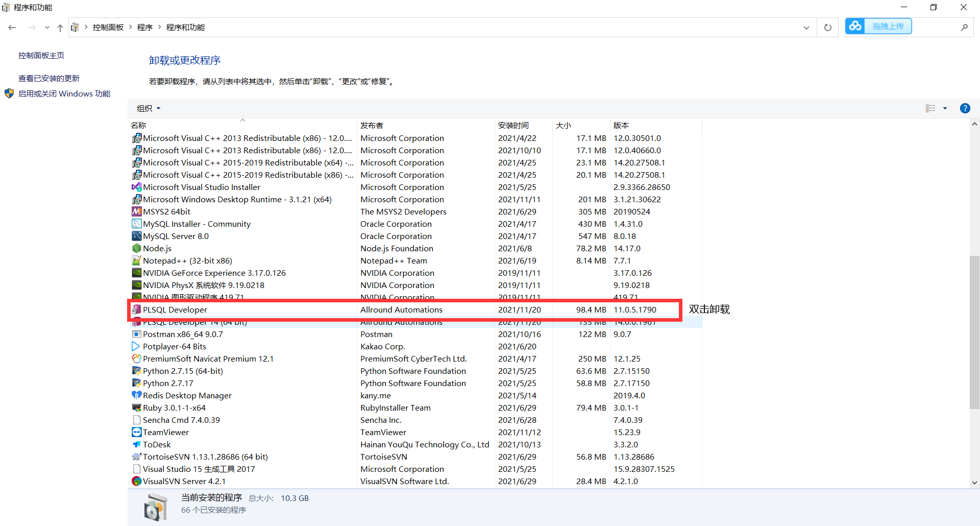The image size is (980, 526).
Task: Open recent locations dropdown arrow
Action: [x=47, y=28]
